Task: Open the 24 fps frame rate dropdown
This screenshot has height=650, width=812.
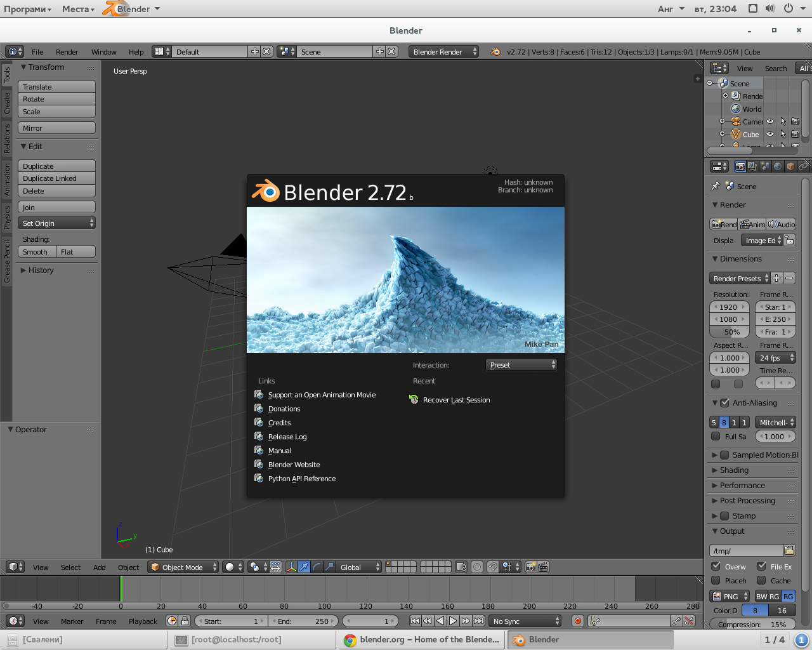Action: coord(775,357)
